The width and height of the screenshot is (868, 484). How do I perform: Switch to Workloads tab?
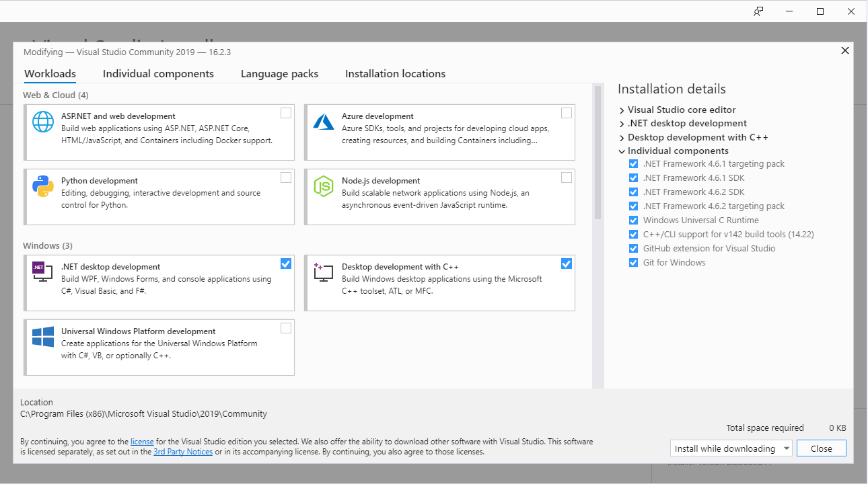50,74
